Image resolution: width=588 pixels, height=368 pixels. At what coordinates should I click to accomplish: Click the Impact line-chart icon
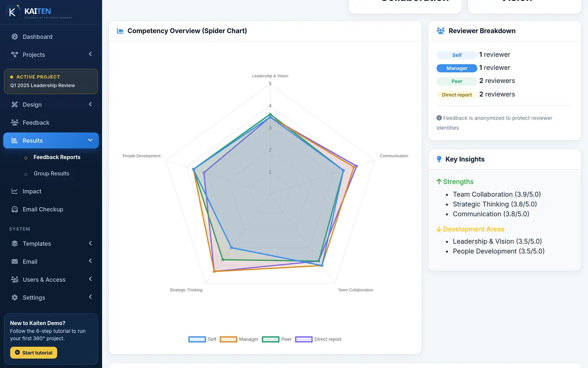click(x=15, y=191)
